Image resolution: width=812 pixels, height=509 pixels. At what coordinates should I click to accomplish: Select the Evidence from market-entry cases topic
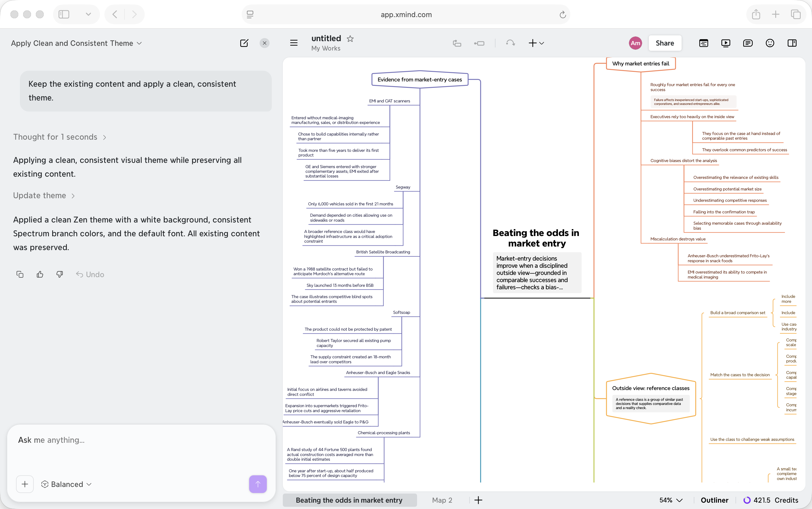pyautogui.click(x=420, y=79)
